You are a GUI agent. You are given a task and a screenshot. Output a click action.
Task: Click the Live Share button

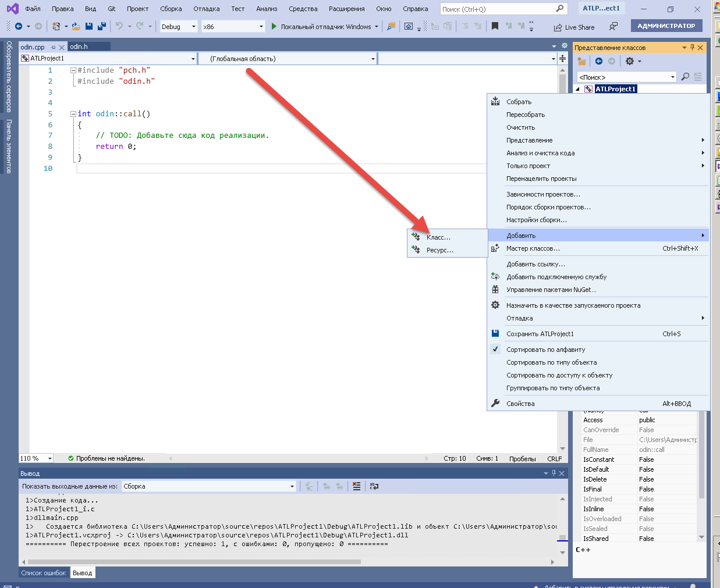[574, 27]
